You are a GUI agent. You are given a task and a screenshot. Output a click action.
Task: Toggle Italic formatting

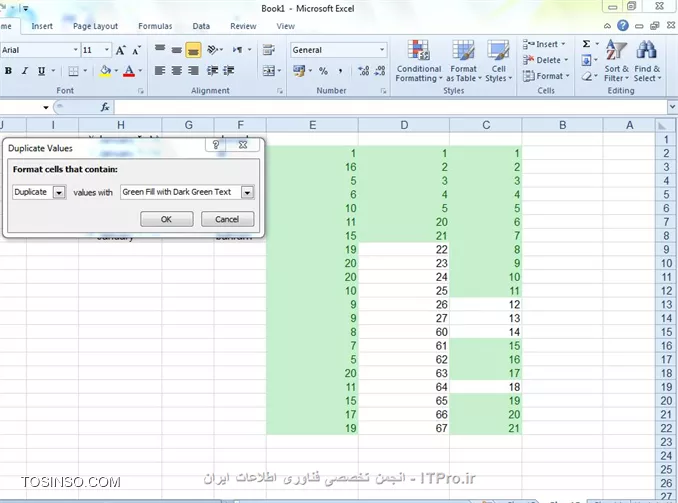click(x=25, y=70)
